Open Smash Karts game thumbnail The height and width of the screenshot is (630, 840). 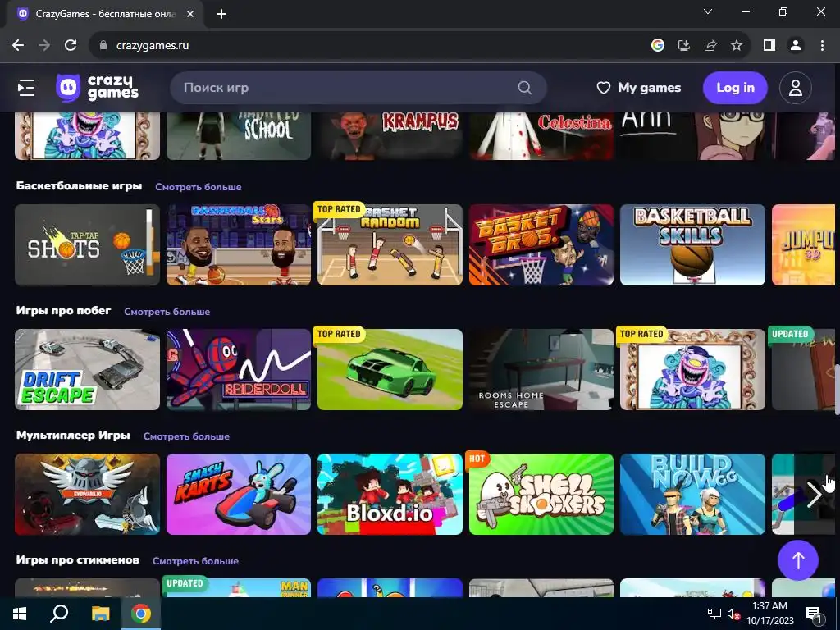pyautogui.click(x=239, y=495)
